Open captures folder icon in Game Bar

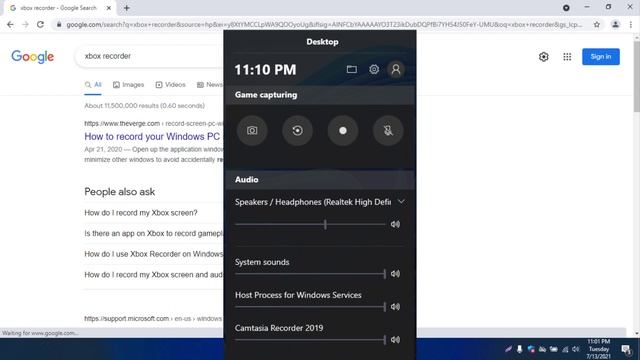351,69
